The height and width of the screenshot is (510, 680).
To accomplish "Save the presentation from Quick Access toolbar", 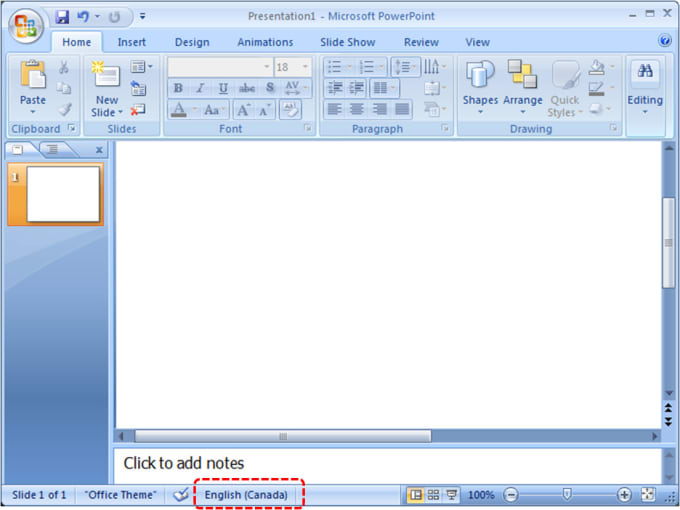I will 62,17.
